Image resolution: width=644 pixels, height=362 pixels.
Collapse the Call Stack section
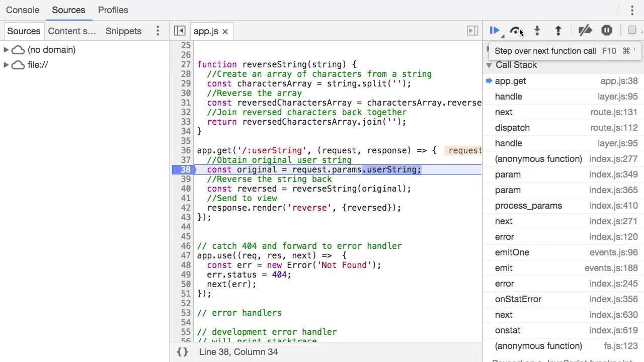point(489,65)
